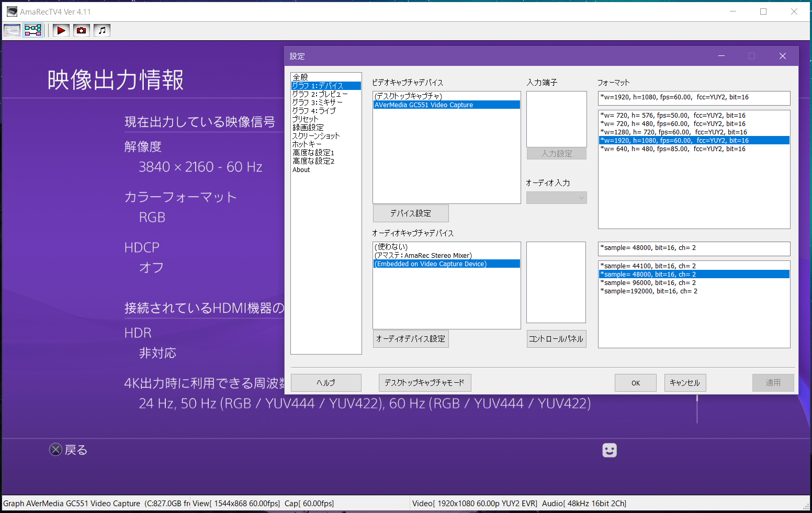Open the コントロールパネル button
The width and height of the screenshot is (812, 513).
[x=556, y=339]
